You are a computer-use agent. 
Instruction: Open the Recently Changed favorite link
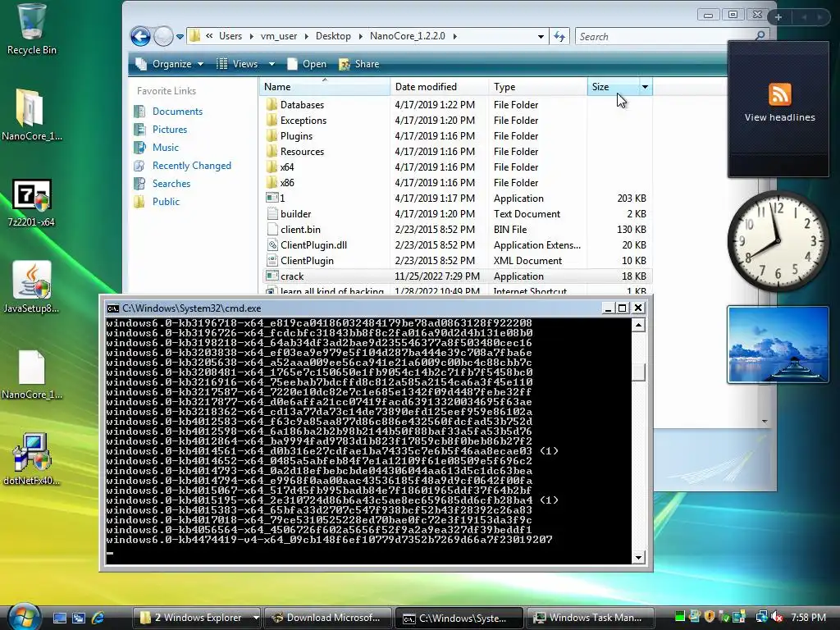tap(191, 166)
